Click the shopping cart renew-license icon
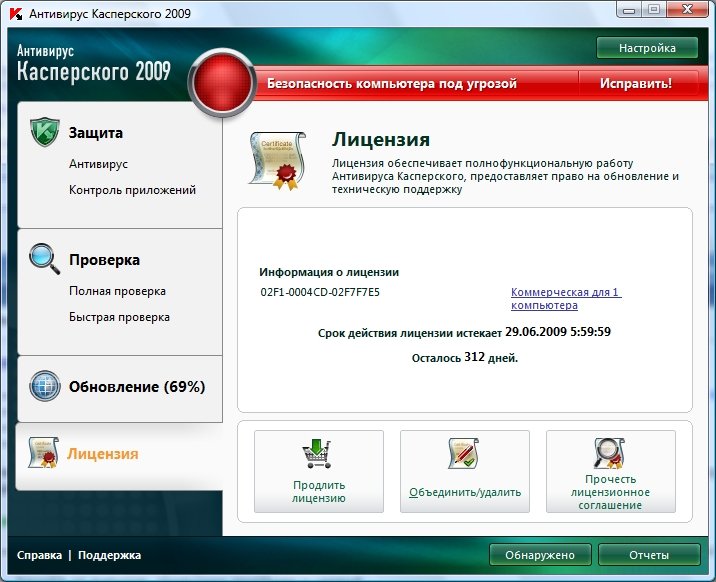716x582 pixels. [x=317, y=453]
